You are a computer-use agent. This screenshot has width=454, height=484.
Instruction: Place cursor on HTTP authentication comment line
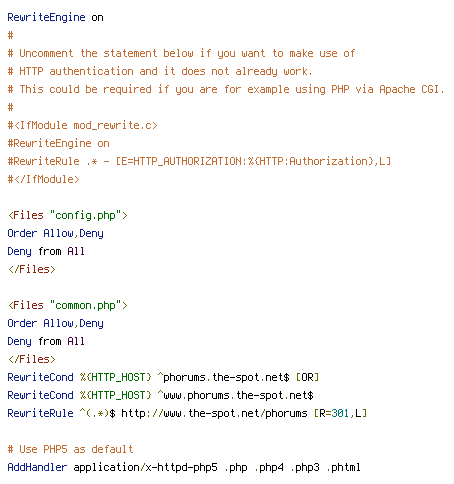(x=160, y=71)
